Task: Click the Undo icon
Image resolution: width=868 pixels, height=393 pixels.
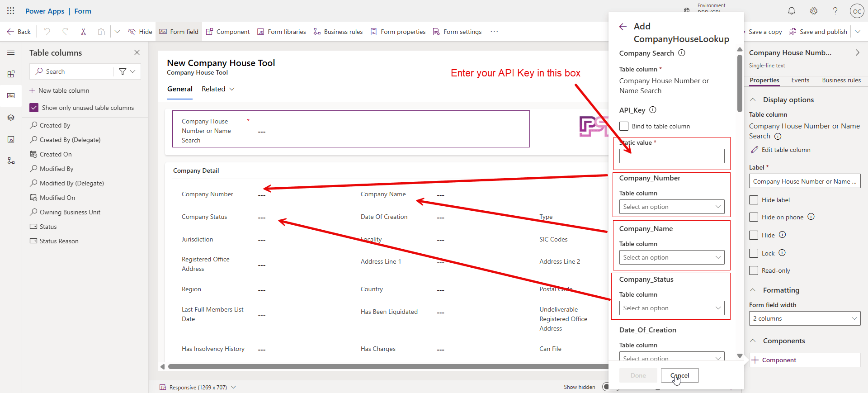Action: (47, 32)
